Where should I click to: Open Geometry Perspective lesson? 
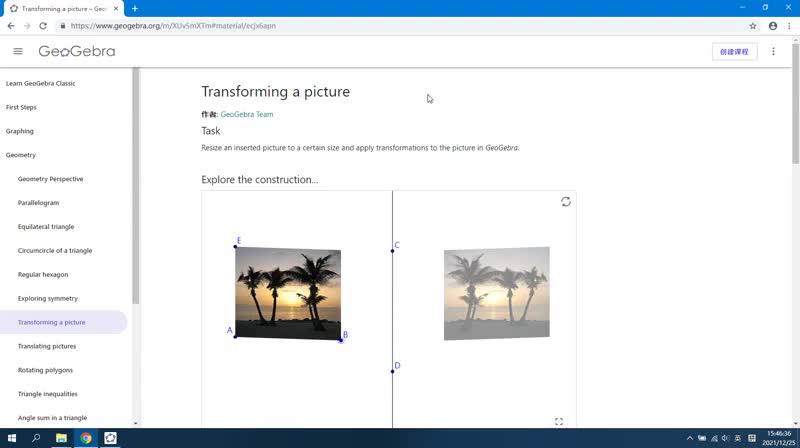point(51,179)
